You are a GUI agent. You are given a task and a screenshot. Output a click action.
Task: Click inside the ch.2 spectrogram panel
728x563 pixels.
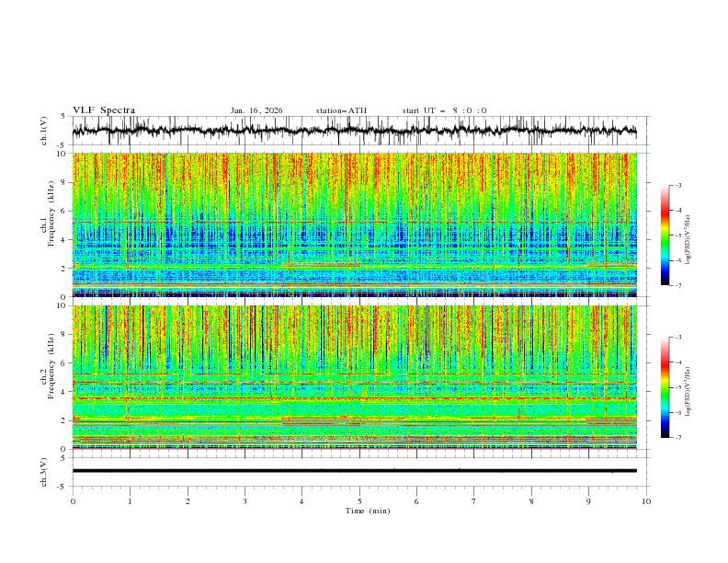354,377
